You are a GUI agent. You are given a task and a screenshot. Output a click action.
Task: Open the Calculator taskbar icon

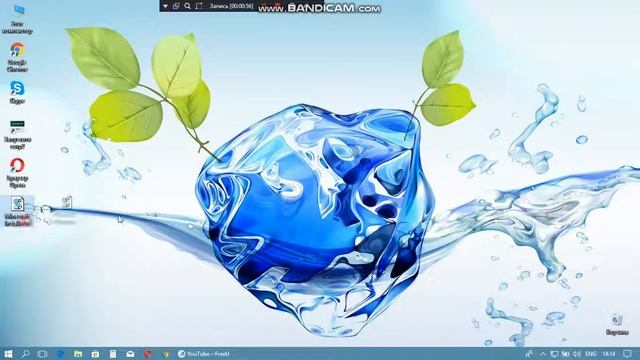113,354
